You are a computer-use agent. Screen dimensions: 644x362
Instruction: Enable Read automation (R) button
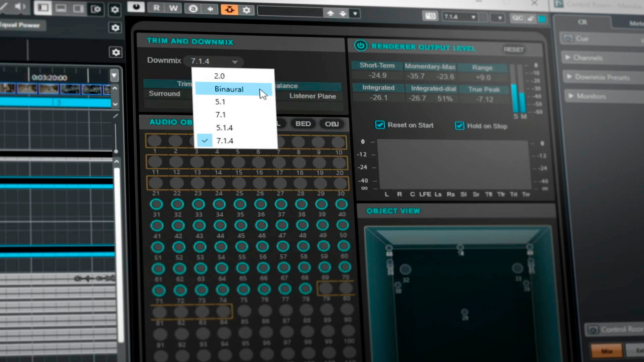tap(157, 8)
